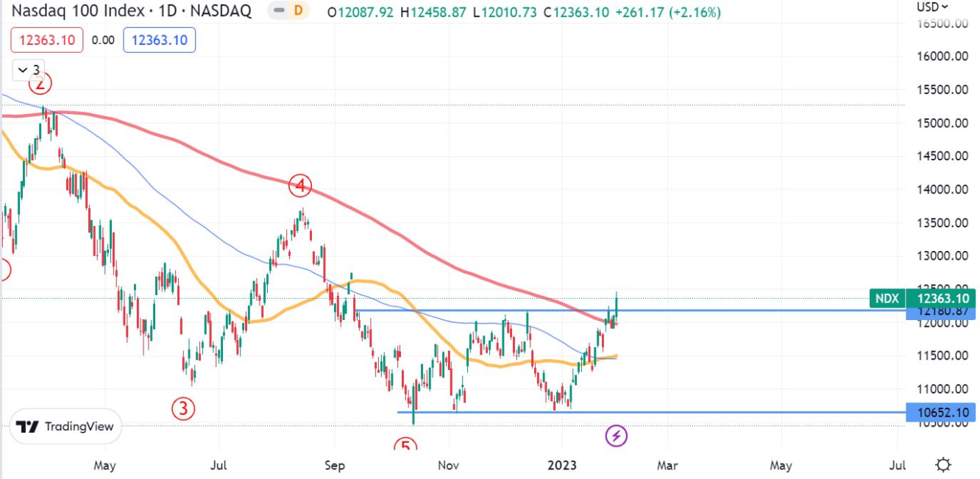Click the blue 12363.10 buy price box

click(159, 40)
